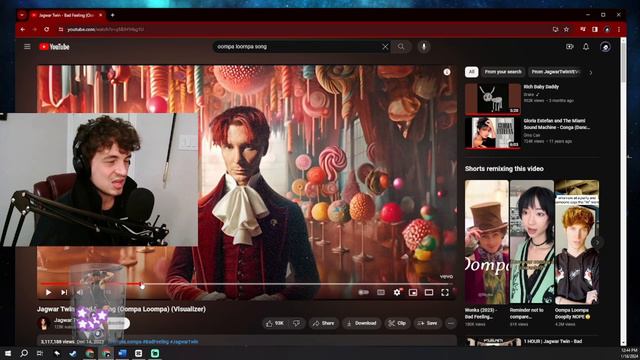
Task: Go forward in Chrome
Action: [x=34, y=29]
